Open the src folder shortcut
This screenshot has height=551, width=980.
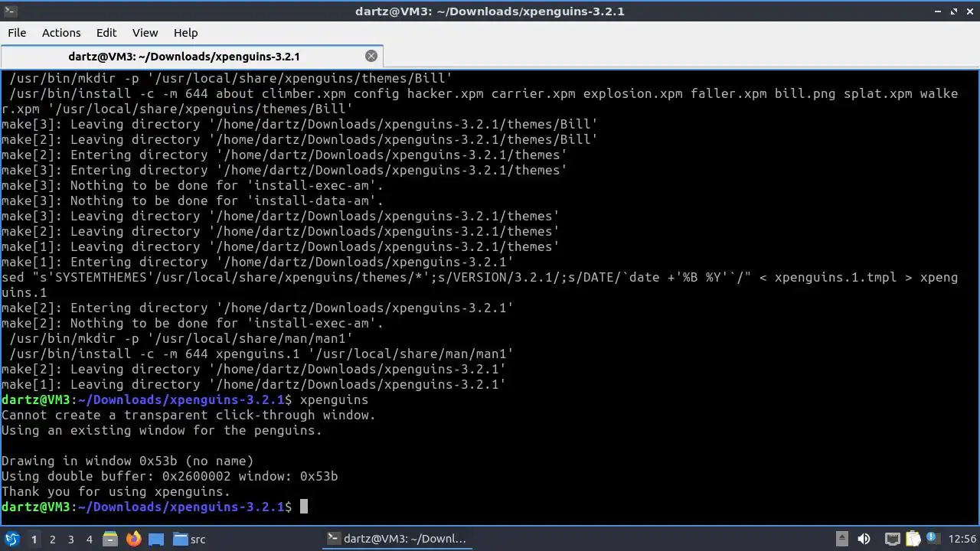189,539
